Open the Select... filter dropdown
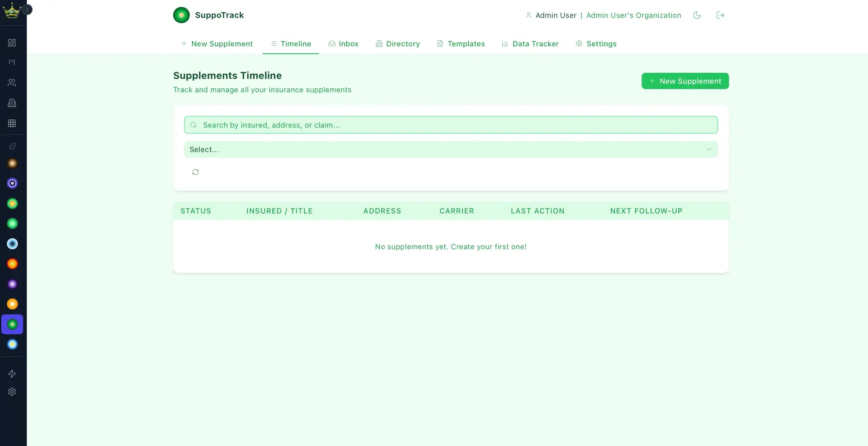Screen dimensions: 868x446 (451, 149)
